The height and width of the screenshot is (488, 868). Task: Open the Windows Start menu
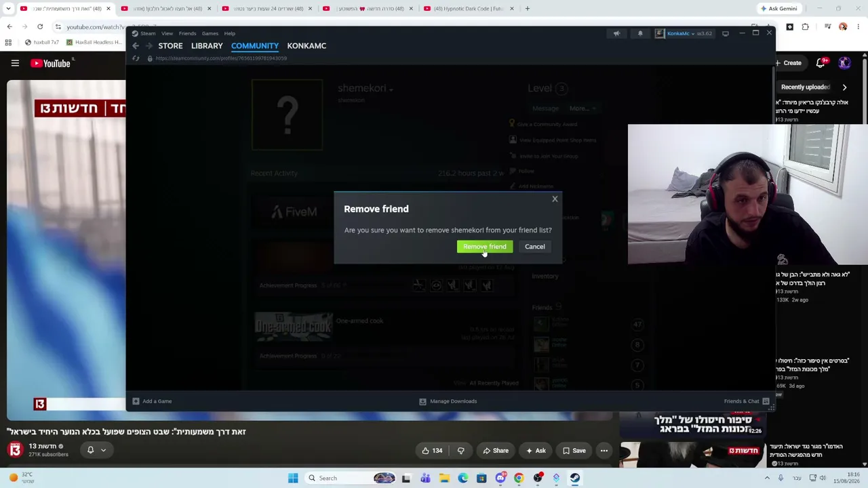click(293, 479)
